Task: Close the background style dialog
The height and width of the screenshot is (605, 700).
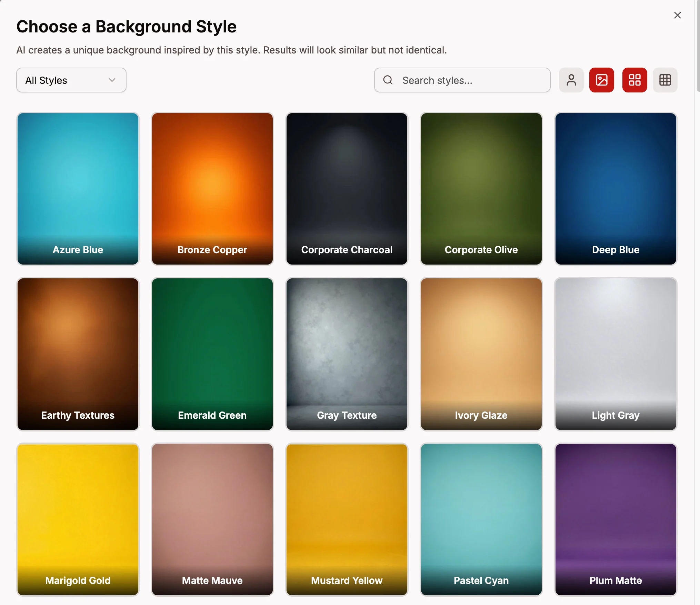Action: (677, 15)
